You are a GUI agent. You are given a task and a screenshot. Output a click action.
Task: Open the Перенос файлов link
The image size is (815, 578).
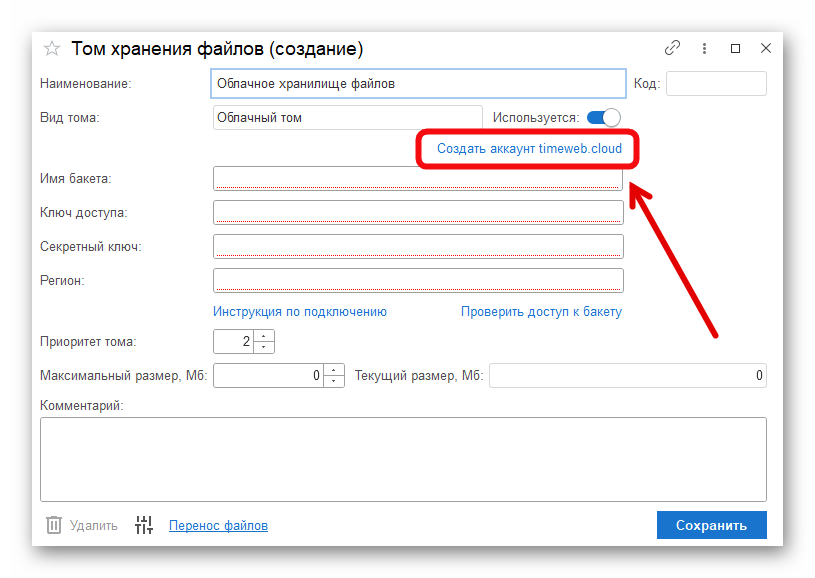pos(218,526)
